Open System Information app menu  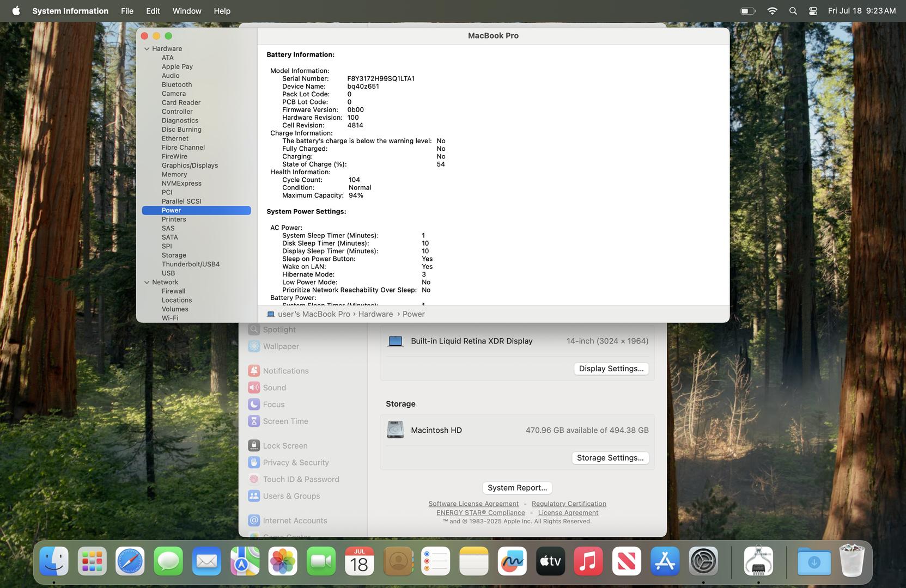click(x=70, y=11)
